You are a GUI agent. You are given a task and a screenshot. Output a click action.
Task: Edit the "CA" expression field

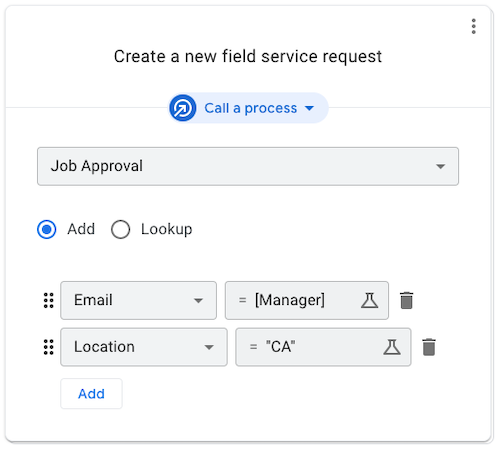pyautogui.click(x=323, y=347)
